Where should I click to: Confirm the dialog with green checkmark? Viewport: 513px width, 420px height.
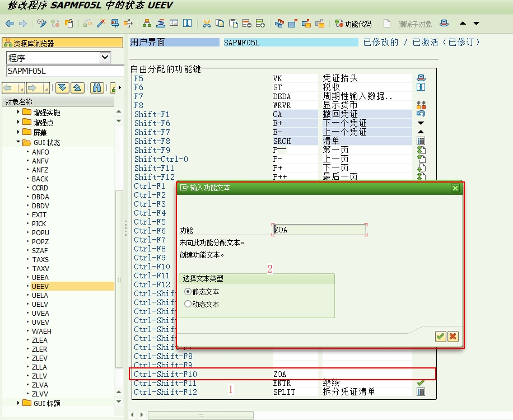point(441,337)
